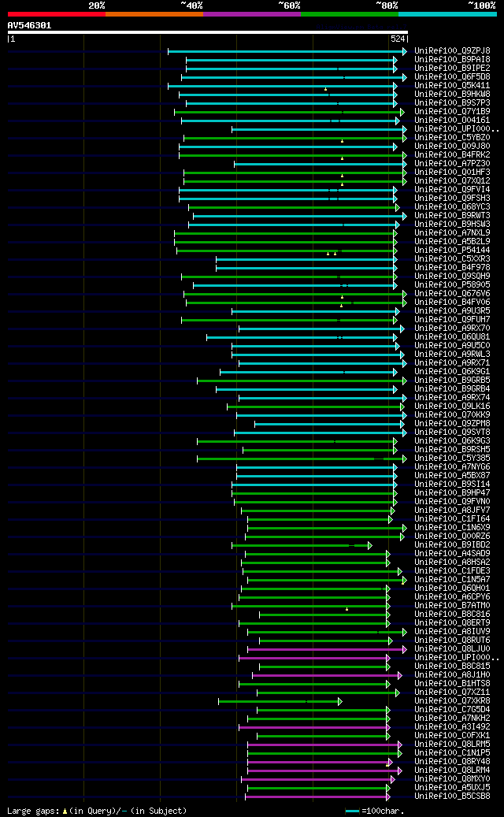The width and height of the screenshot is (504, 817).
Task: Select hit label UniRef100_Q70KK9
Action: 452,414
